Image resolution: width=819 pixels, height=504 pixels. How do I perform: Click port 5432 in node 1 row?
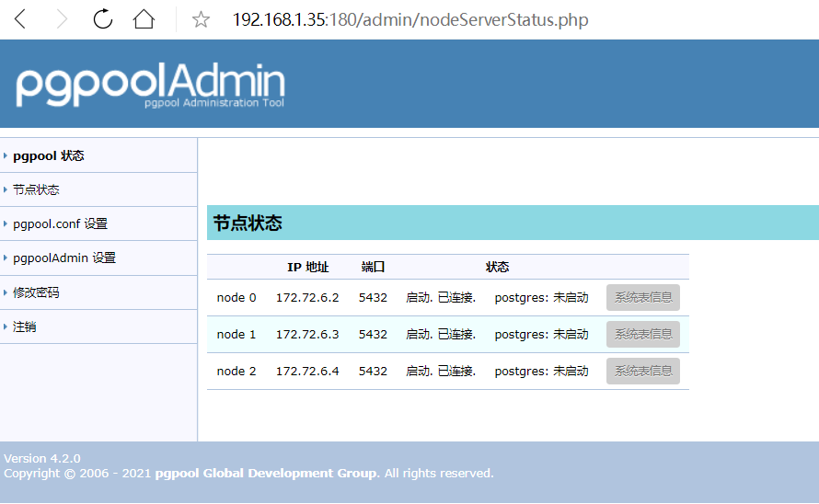(x=373, y=334)
